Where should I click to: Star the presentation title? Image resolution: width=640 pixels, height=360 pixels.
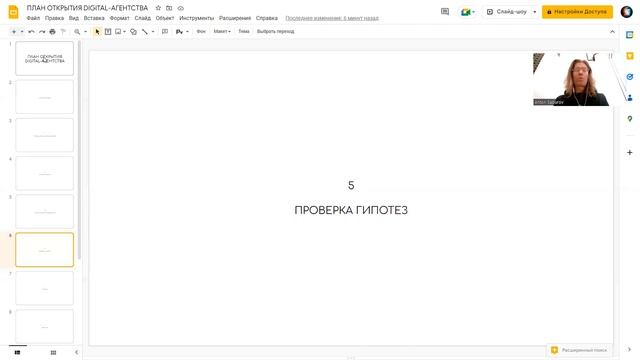coord(158,8)
